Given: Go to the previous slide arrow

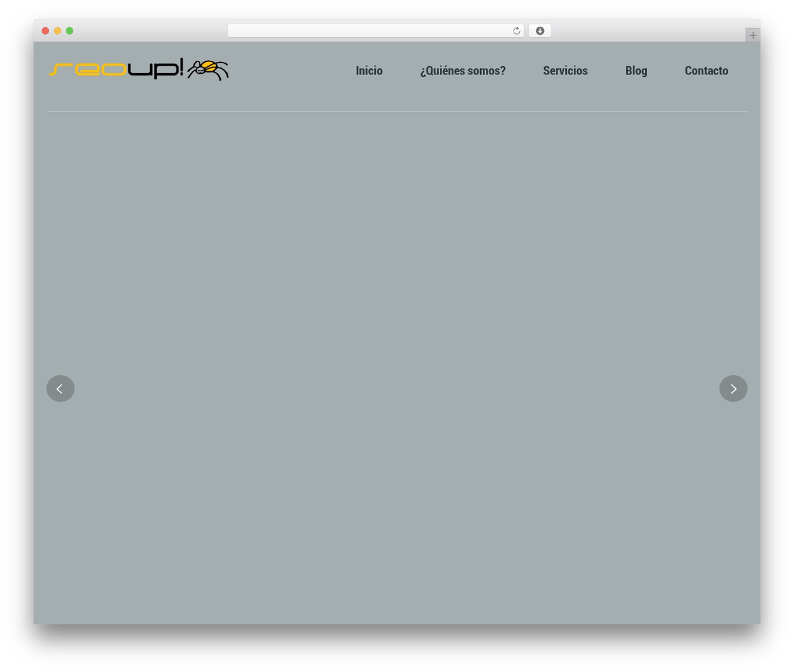Looking at the screenshot, I should (60, 389).
